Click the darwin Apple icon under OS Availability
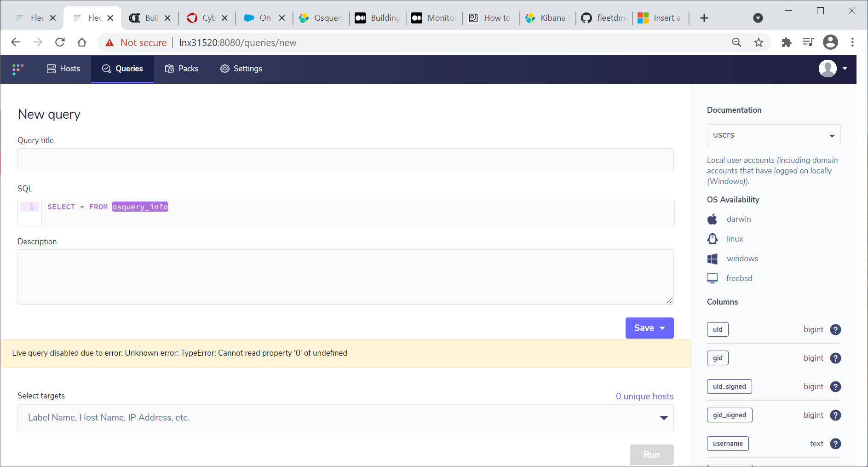The image size is (868, 467). pyautogui.click(x=713, y=219)
